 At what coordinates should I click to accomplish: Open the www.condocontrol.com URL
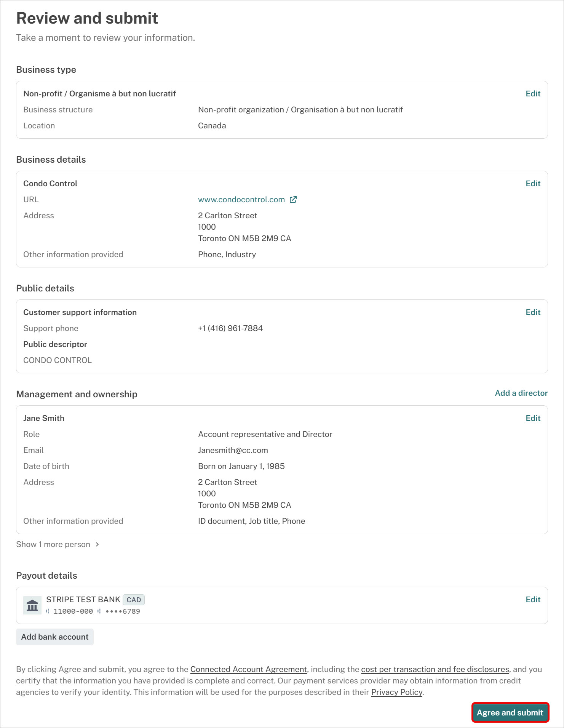coord(241,200)
